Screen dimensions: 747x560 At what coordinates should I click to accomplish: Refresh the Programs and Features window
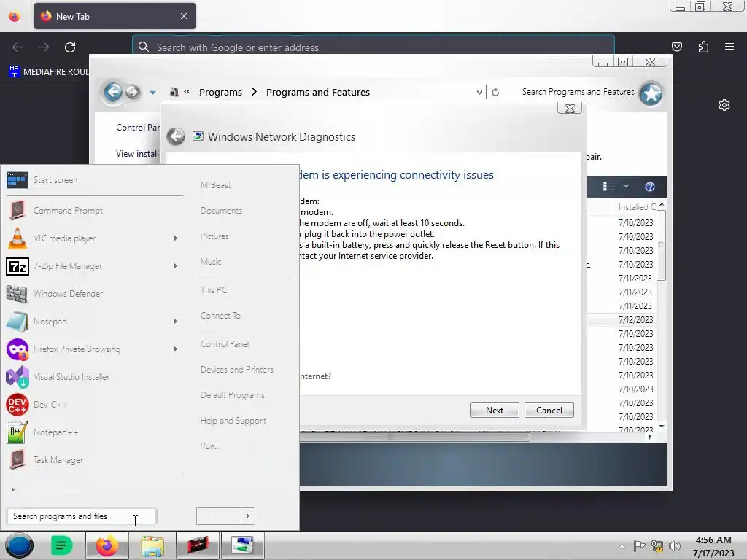[495, 93]
